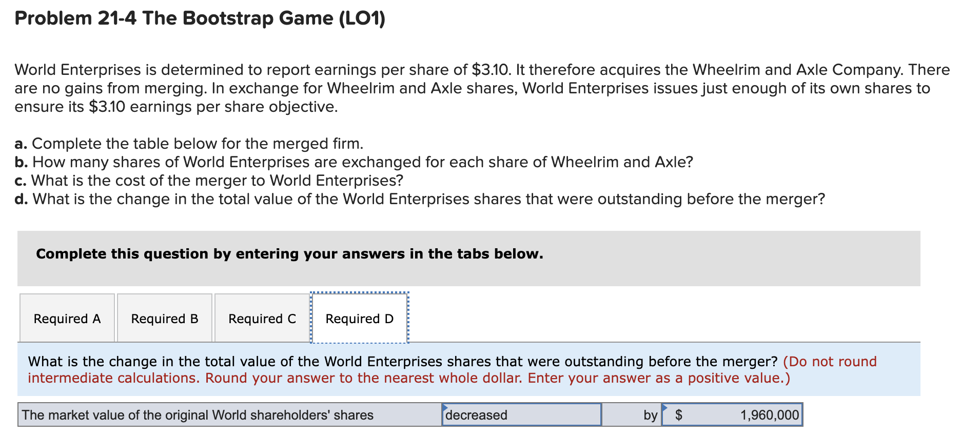Click the Problem 21-4 Bootstrap Game heading
This screenshot has width=980, height=436.
pyautogui.click(x=199, y=18)
